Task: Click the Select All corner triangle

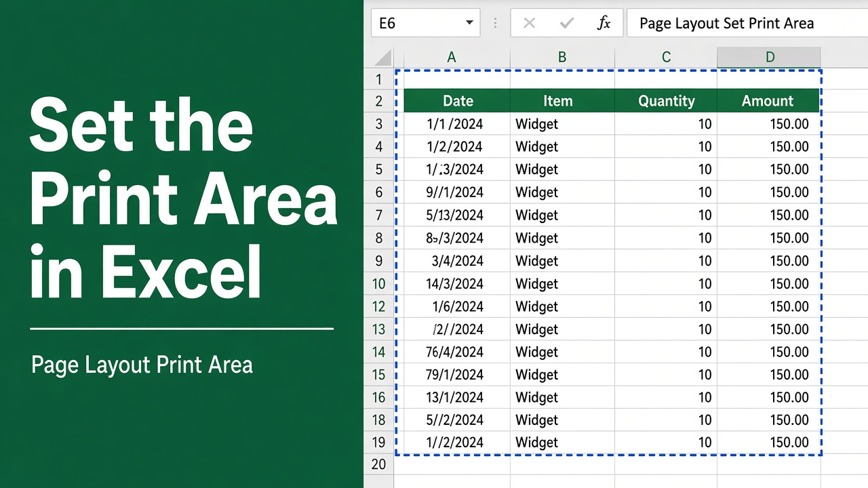Action: click(383, 58)
